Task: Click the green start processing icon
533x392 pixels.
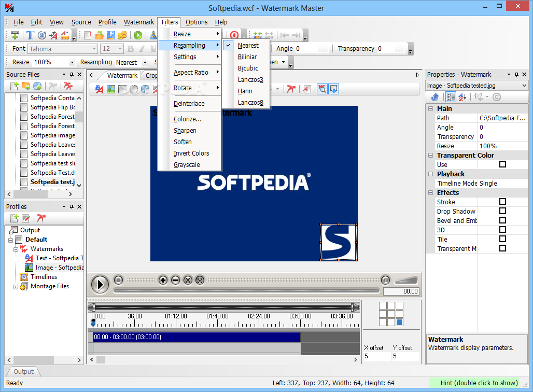Action: (138, 35)
